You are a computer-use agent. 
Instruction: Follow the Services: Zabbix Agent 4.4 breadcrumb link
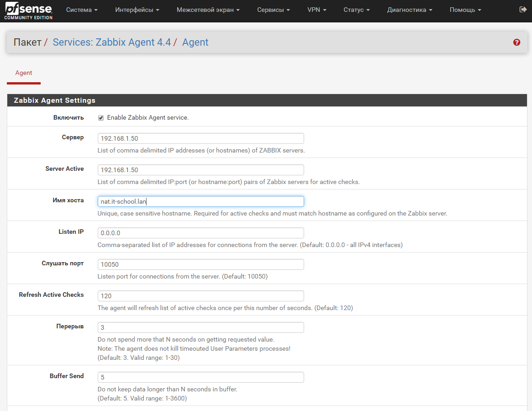click(x=111, y=42)
